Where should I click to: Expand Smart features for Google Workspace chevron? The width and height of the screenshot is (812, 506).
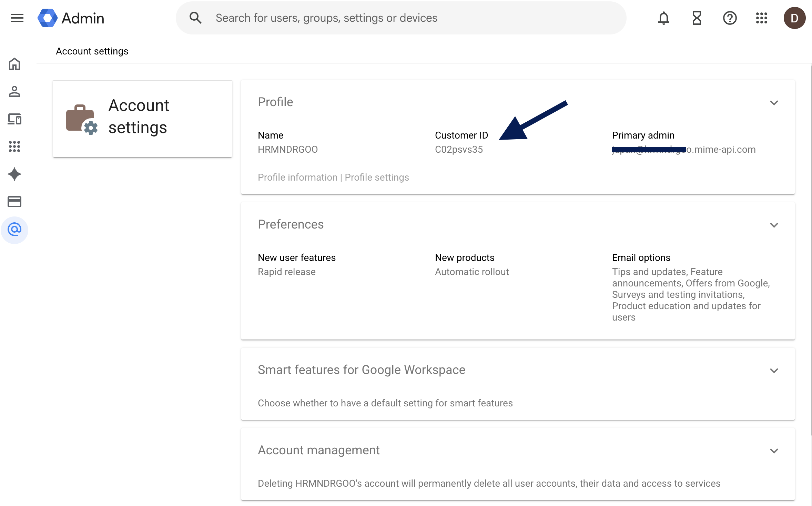tap(774, 371)
